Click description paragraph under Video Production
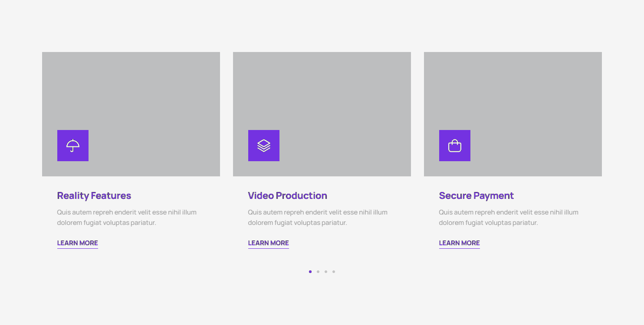This screenshot has height=325, width=644. [x=318, y=218]
